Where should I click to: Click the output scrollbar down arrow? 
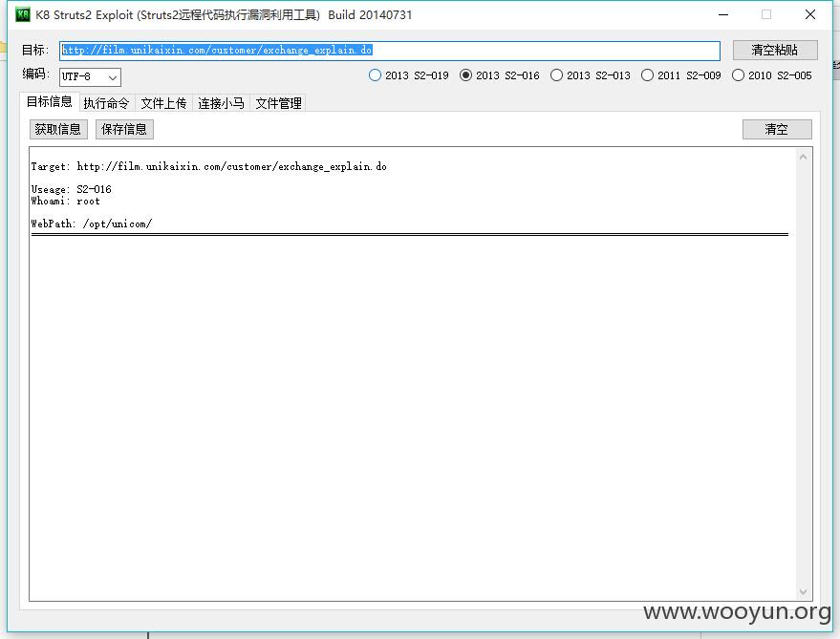(803, 592)
